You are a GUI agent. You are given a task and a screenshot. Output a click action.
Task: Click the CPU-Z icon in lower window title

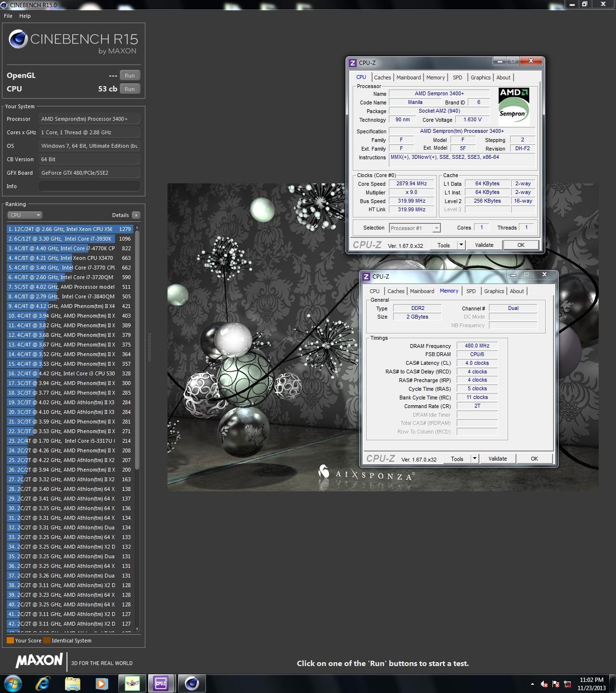(366, 277)
